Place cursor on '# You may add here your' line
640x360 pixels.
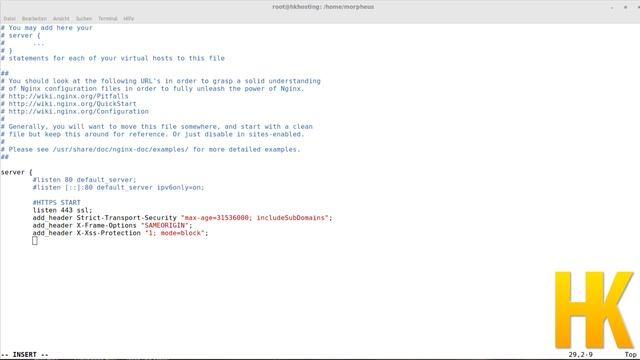pos(47,28)
